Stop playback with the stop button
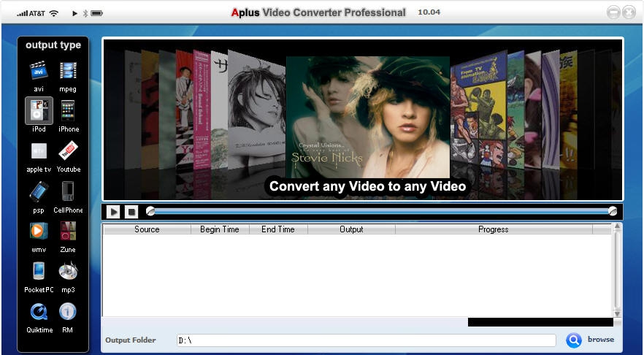The width and height of the screenshot is (644, 355). pos(131,212)
